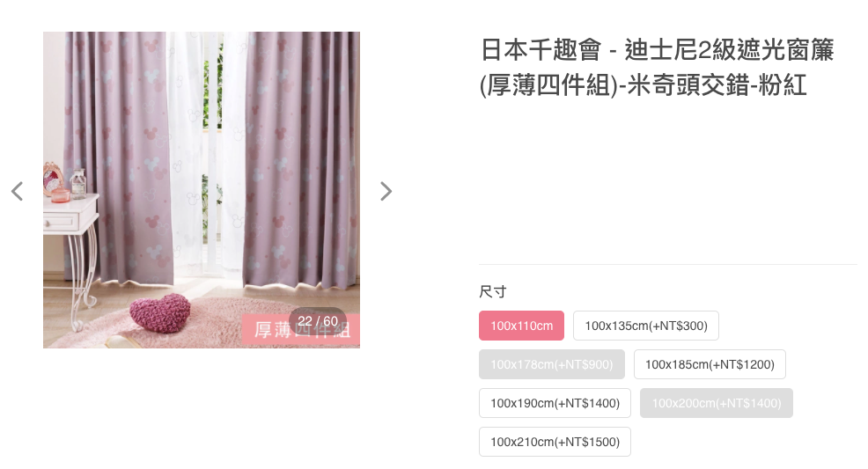Click the heart-shaped cushion in the photo

160,312
